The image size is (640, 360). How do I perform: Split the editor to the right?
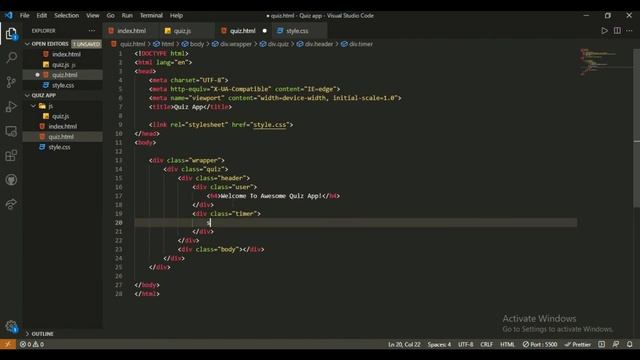coord(617,31)
